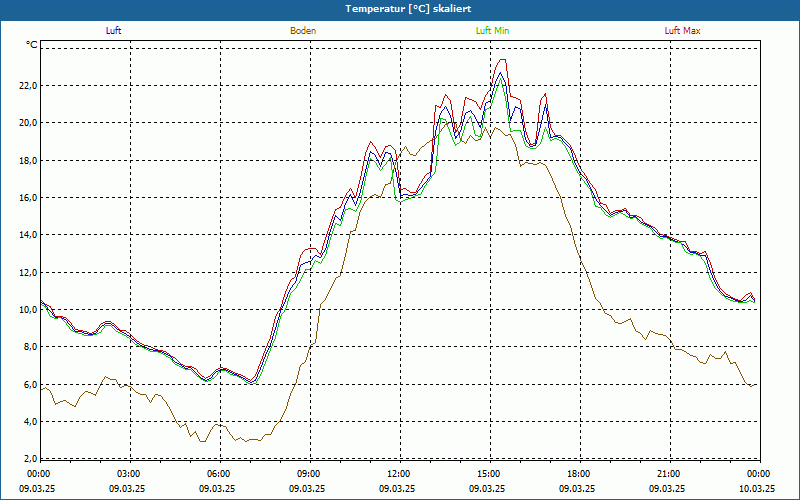This screenshot has width=800, height=500.
Task: Click the Luft Min legend label
Action: (492, 31)
